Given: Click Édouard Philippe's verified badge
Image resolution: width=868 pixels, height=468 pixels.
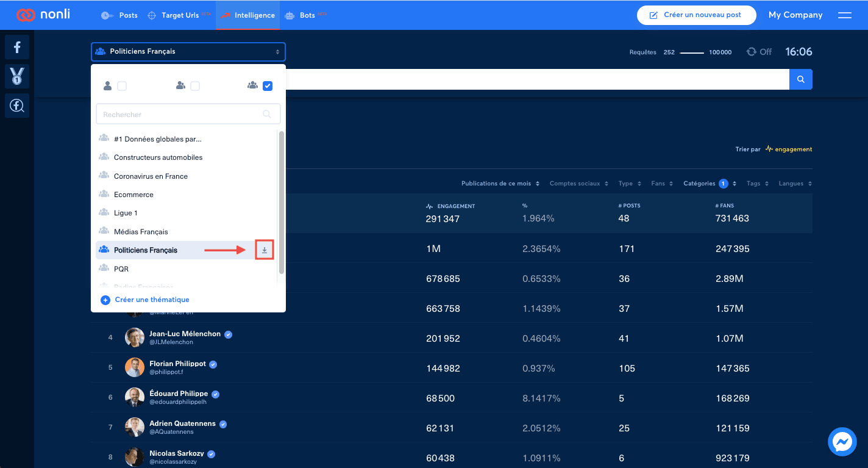Looking at the screenshot, I should 216,394.
